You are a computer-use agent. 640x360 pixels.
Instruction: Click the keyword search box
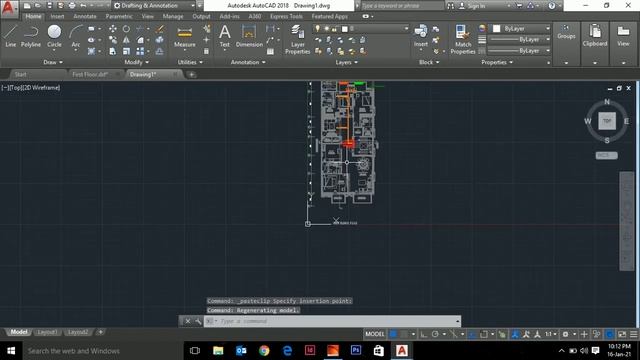tap(402, 6)
